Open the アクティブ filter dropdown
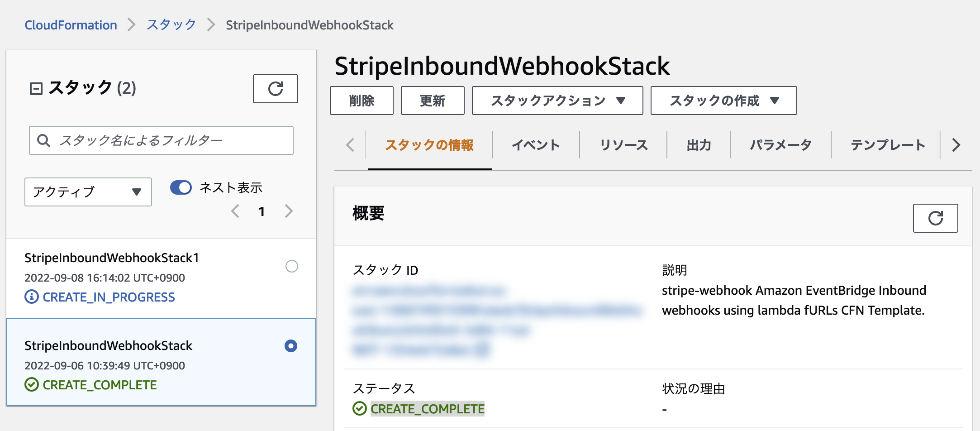980x431 pixels. [88, 192]
